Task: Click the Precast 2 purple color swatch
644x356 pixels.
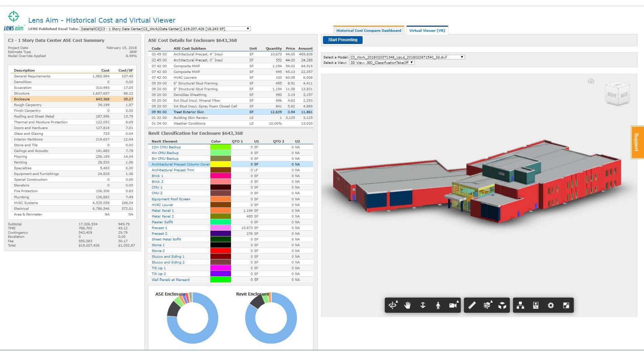Action: [221, 234]
